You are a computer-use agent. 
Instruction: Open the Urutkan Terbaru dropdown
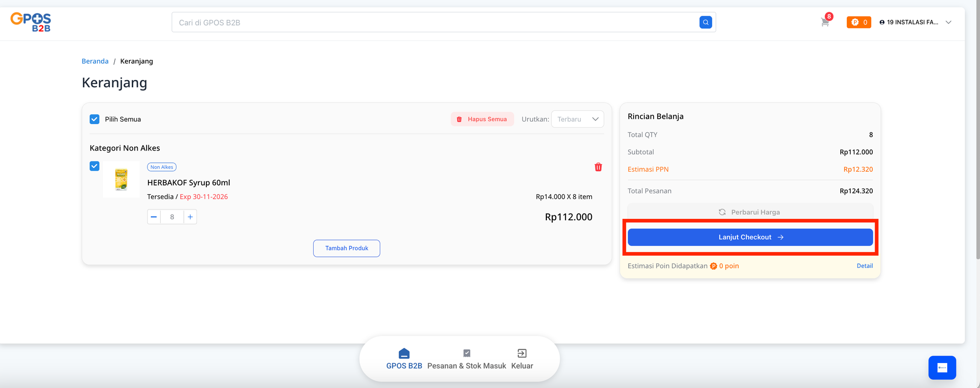pyautogui.click(x=577, y=119)
